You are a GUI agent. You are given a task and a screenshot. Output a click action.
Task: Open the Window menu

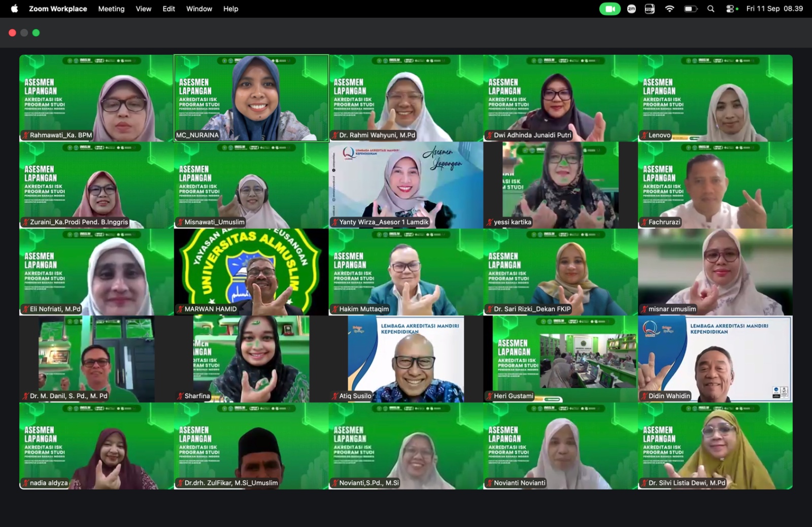tap(199, 9)
